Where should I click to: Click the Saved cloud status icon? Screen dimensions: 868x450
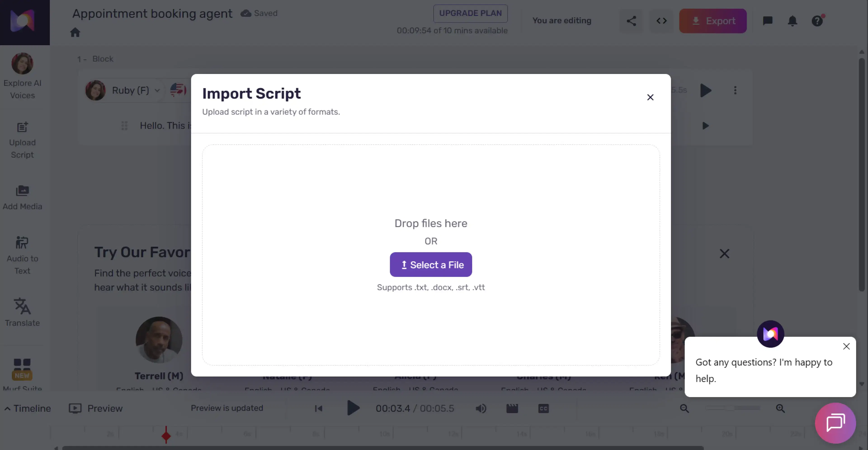(246, 13)
